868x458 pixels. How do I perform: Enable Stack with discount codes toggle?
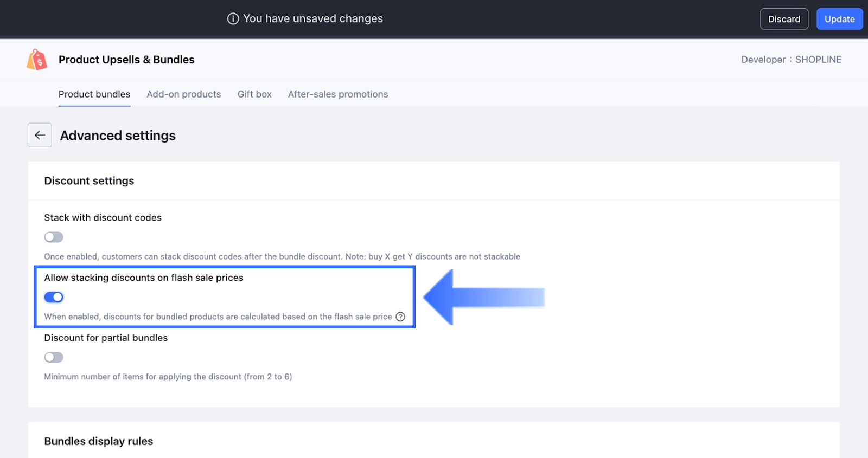(54, 237)
